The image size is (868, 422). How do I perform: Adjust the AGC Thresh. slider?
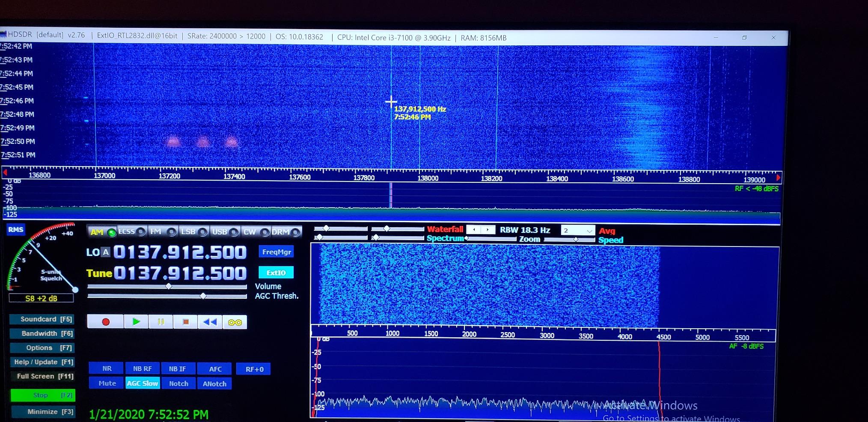point(167,296)
